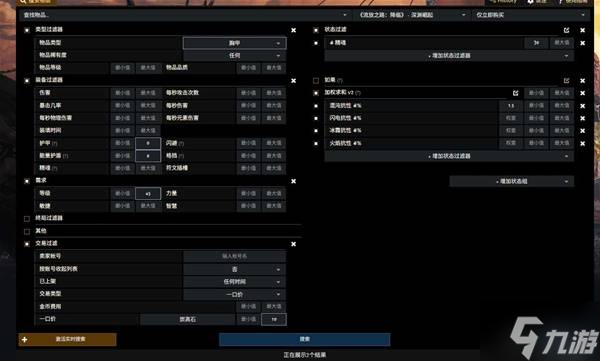Expand the 增加状态组 dropdown
This screenshot has height=361, width=600.
coord(512,181)
